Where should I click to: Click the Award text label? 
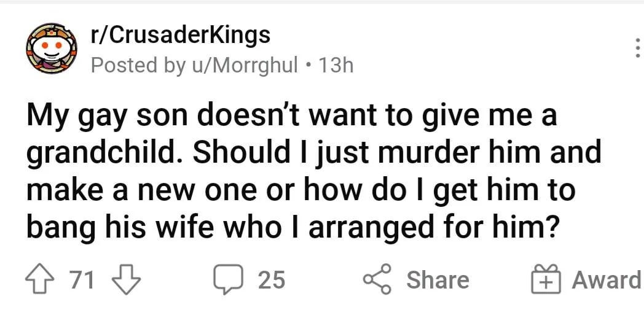(607, 280)
